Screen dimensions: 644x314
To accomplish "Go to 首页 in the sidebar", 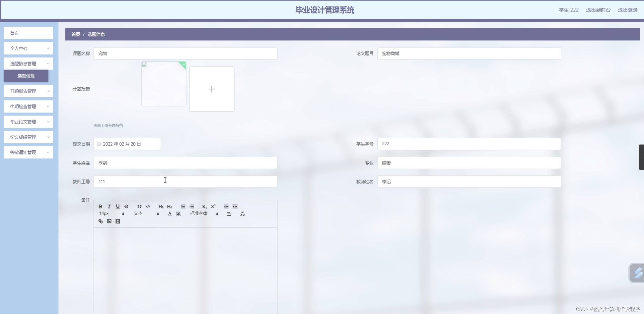I will [x=28, y=33].
